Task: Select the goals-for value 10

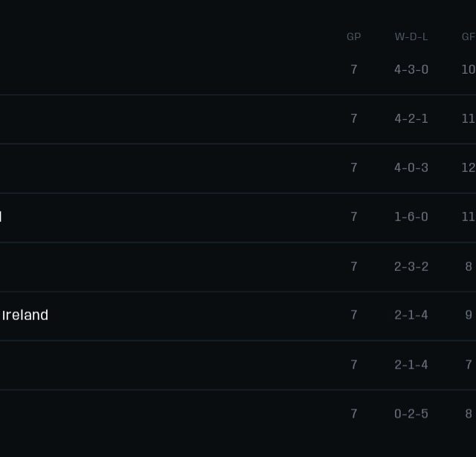Action: pos(468,69)
